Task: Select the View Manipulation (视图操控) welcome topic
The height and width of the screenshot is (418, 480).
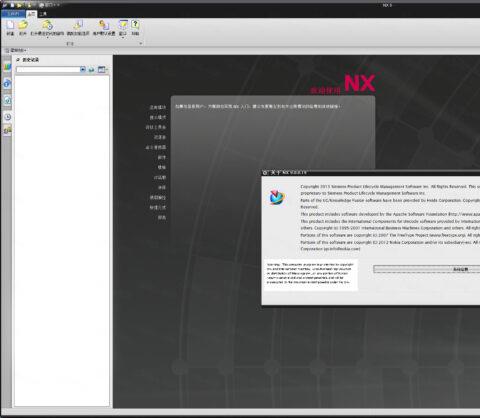Action: [157, 197]
